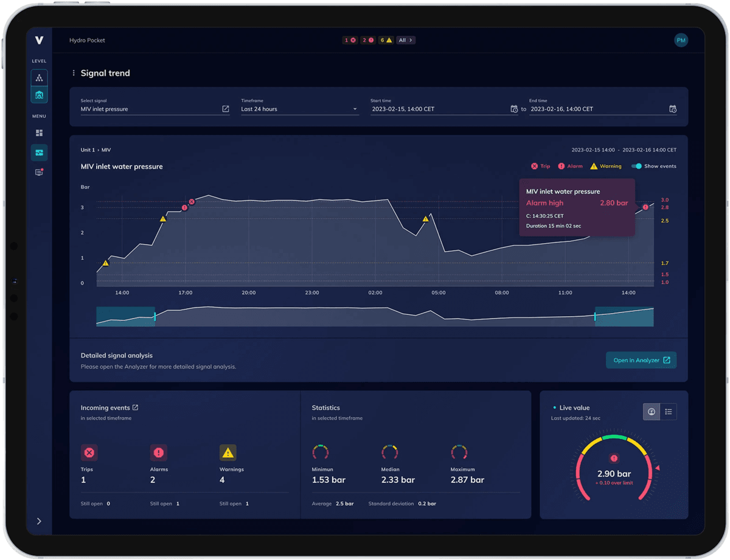This screenshot has width=730, height=560.
Task: Select the hierarchy level icon
Action: pos(39,78)
